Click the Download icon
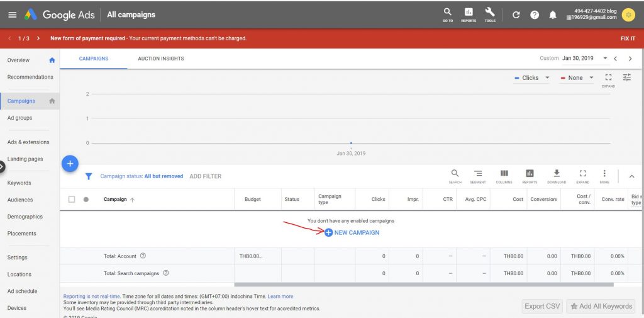644x318 pixels. (x=557, y=176)
